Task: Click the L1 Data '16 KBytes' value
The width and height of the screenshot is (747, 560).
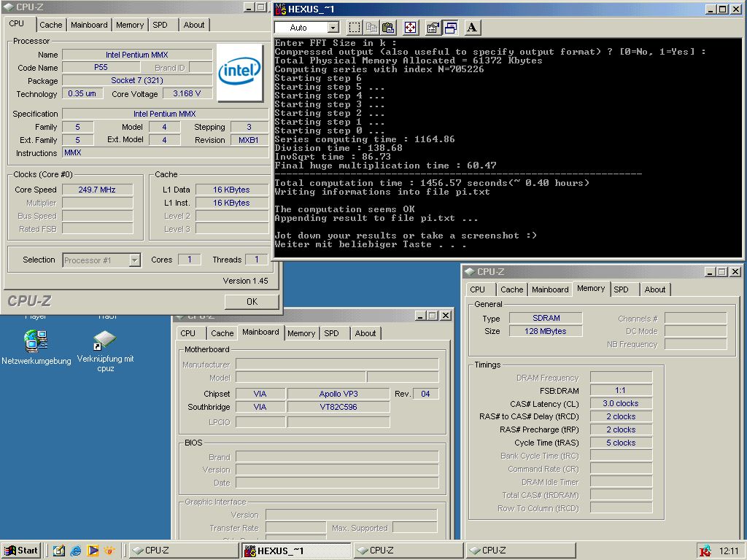Action: pos(231,190)
